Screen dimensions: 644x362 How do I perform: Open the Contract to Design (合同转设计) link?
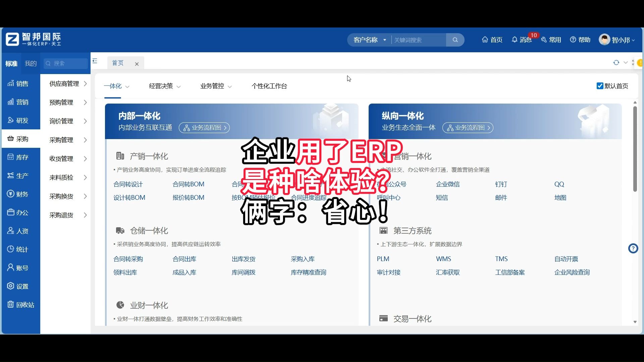pyautogui.click(x=128, y=184)
